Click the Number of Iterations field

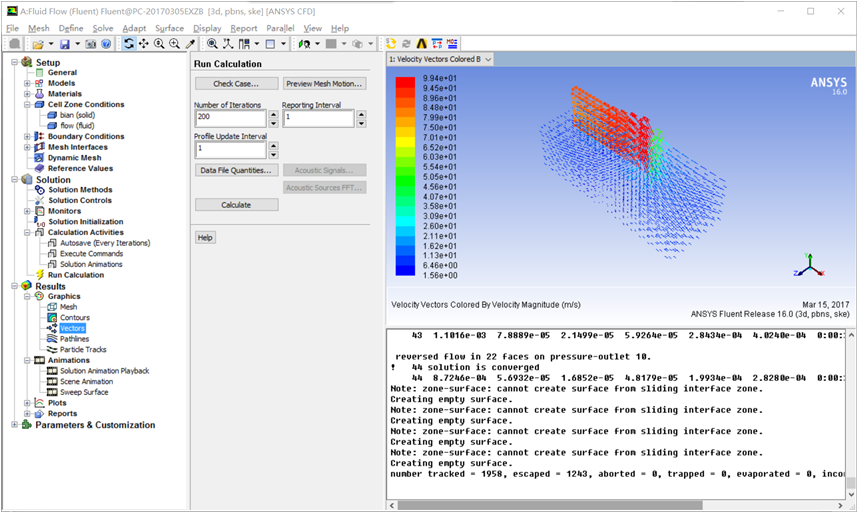[230, 118]
